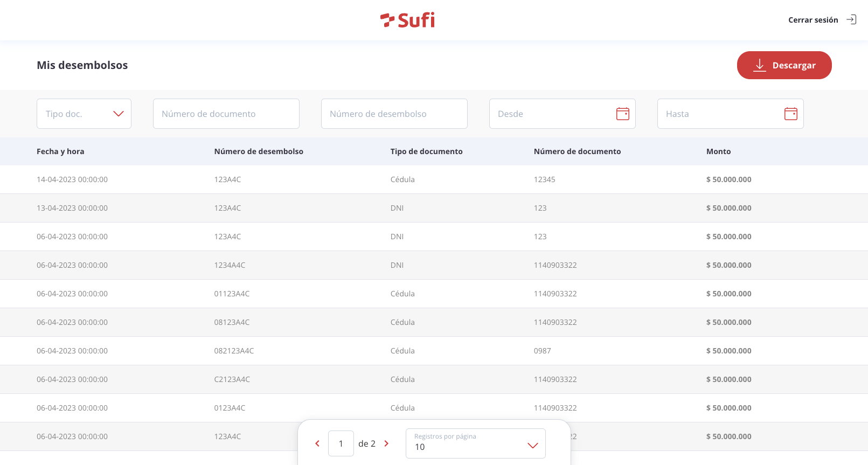
Task: Click the Sufi logo
Action: point(407,20)
